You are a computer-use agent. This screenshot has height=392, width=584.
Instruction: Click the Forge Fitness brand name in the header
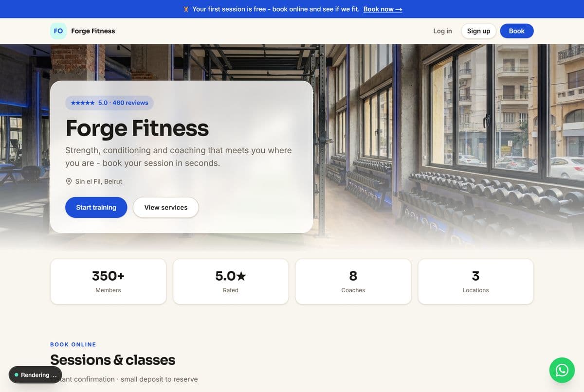(93, 31)
